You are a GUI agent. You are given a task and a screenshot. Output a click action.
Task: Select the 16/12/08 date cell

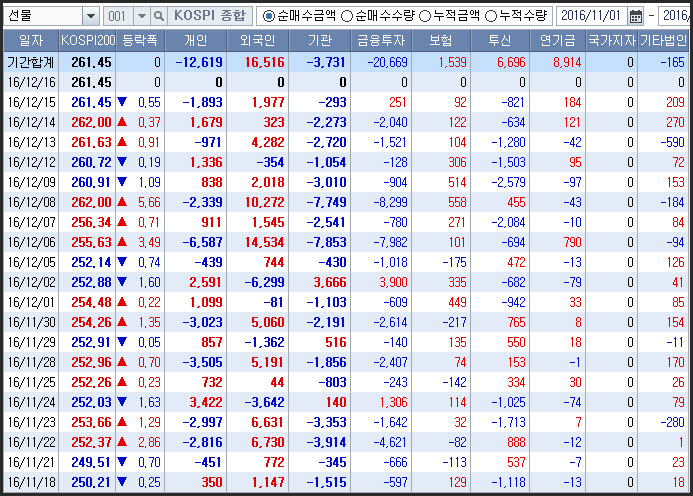coord(31,202)
